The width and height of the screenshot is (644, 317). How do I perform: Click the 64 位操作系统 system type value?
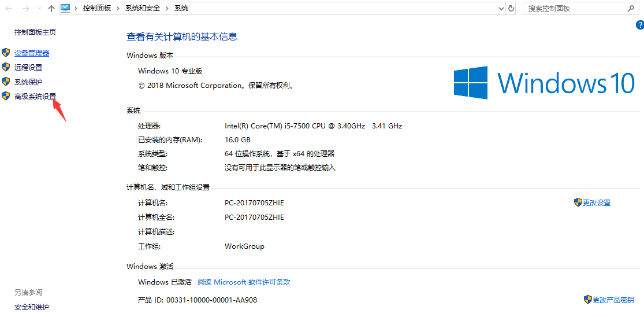(x=280, y=154)
